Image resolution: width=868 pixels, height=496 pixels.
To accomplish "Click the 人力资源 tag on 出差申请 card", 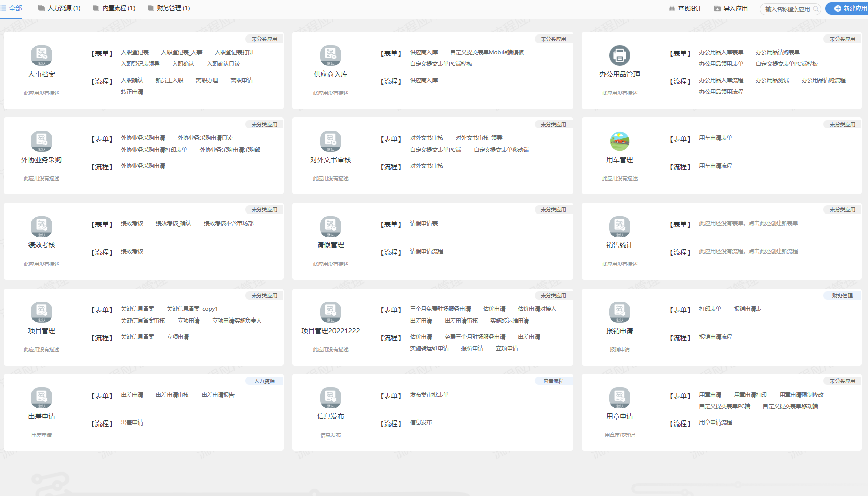I will coord(264,381).
